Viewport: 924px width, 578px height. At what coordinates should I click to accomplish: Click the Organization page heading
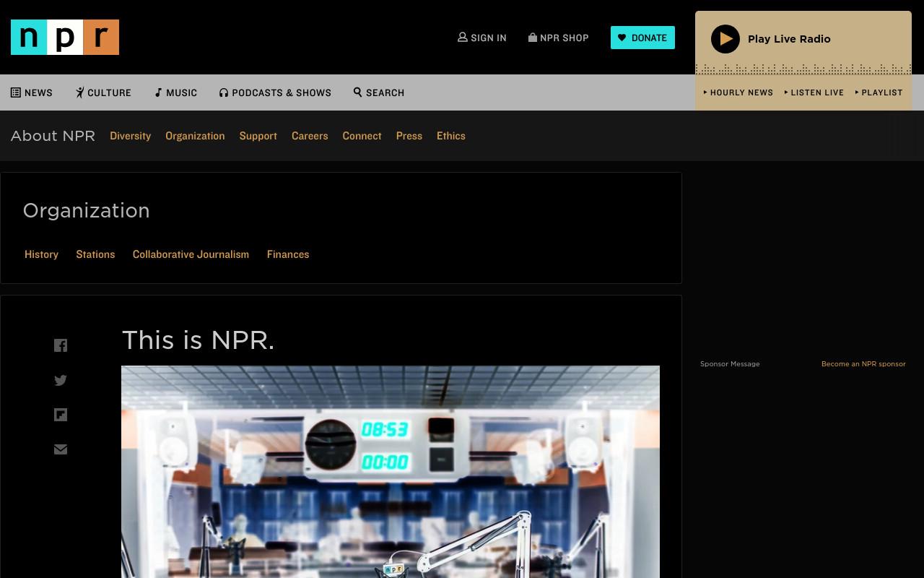(87, 210)
